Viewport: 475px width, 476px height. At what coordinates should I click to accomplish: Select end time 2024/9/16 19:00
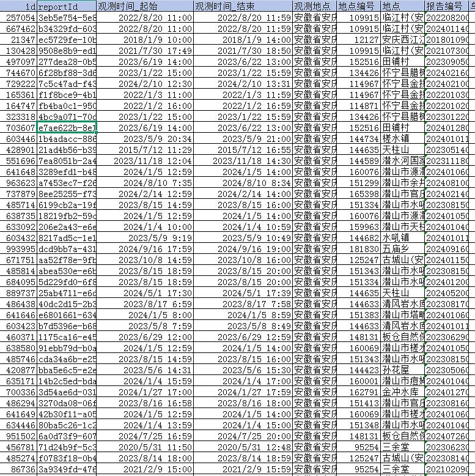[243, 249]
